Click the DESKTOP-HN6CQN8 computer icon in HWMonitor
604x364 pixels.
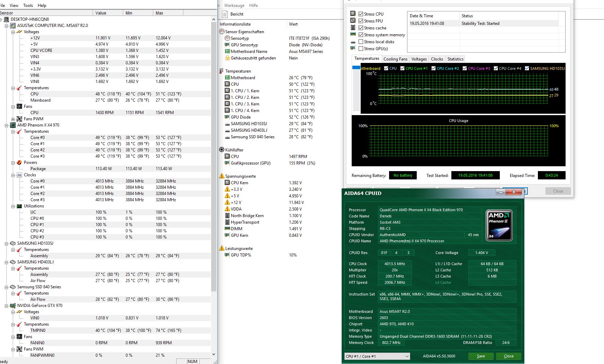(x=6, y=19)
